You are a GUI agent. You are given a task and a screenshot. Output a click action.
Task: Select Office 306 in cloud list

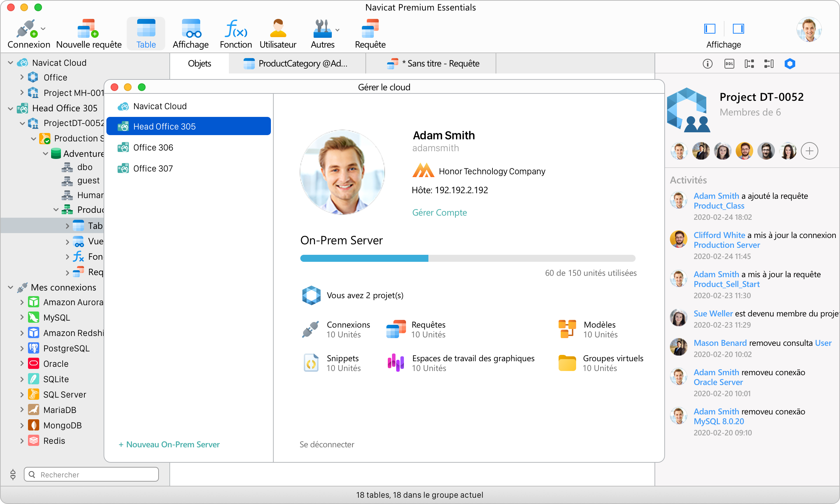pos(189,147)
